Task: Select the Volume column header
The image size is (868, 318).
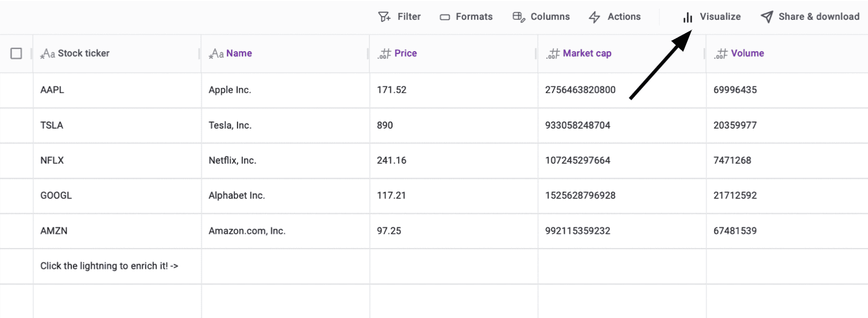Action: click(787, 53)
